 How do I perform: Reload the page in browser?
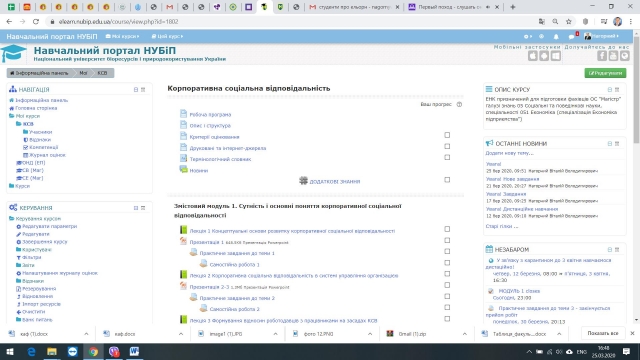click(x=36, y=22)
